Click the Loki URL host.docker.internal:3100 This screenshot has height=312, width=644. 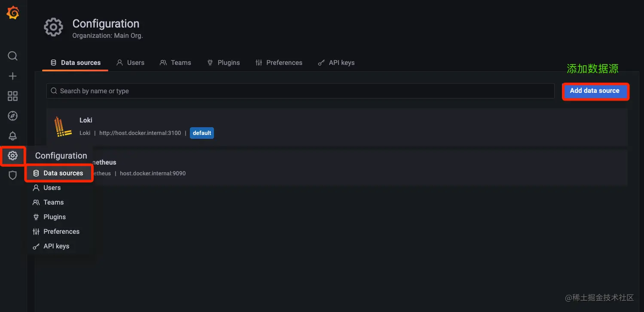click(x=140, y=133)
